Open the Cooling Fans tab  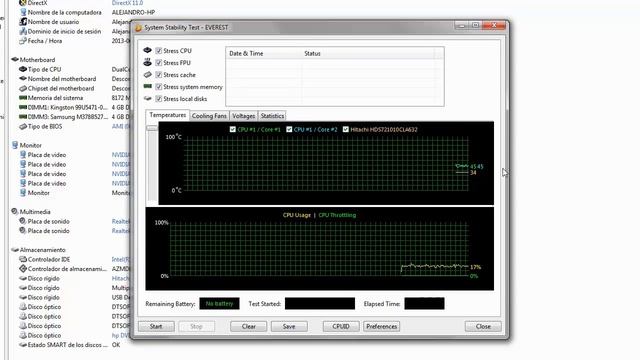209,116
